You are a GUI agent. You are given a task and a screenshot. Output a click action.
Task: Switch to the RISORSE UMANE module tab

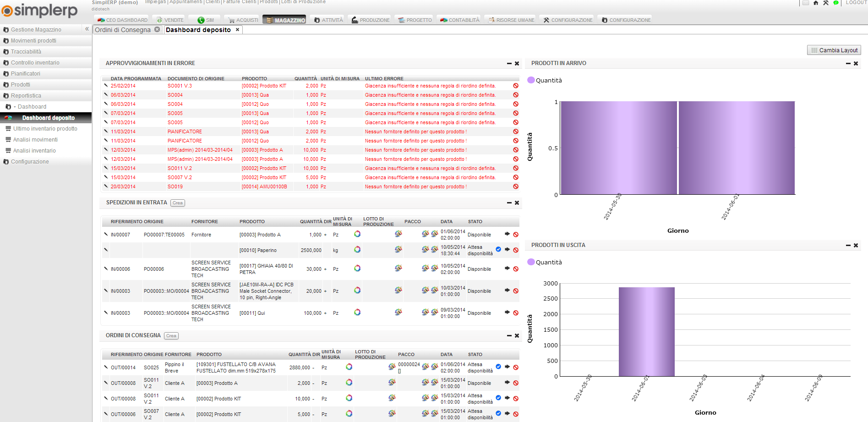click(511, 20)
